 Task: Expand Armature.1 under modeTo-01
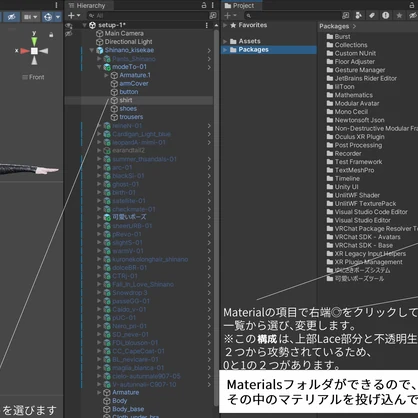pyautogui.click(x=106, y=75)
